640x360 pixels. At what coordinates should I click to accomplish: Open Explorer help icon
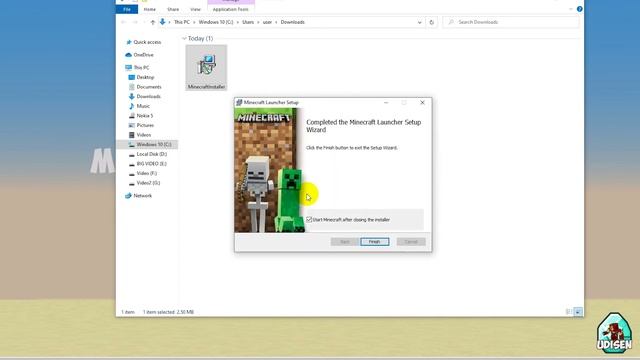point(580,9)
